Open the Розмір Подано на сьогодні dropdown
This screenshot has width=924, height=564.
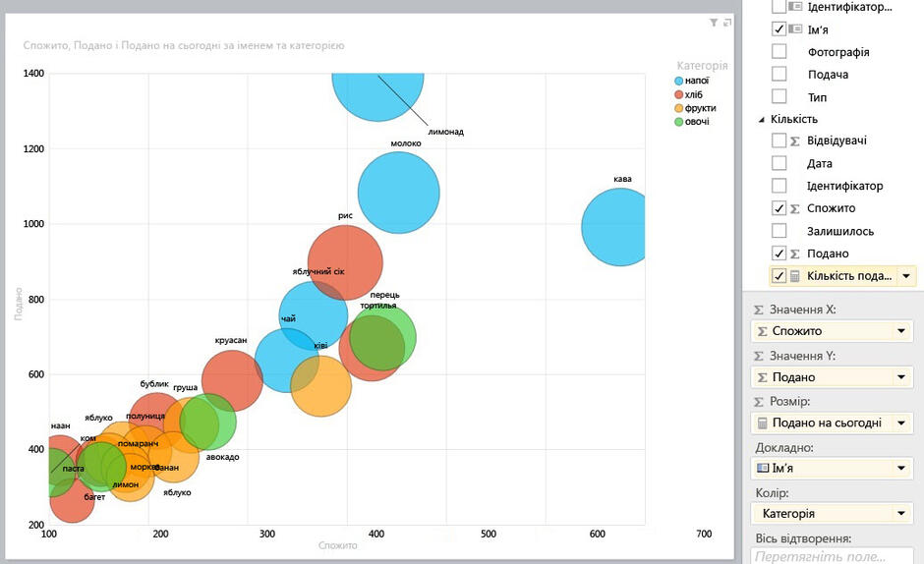pyautogui.click(x=900, y=423)
